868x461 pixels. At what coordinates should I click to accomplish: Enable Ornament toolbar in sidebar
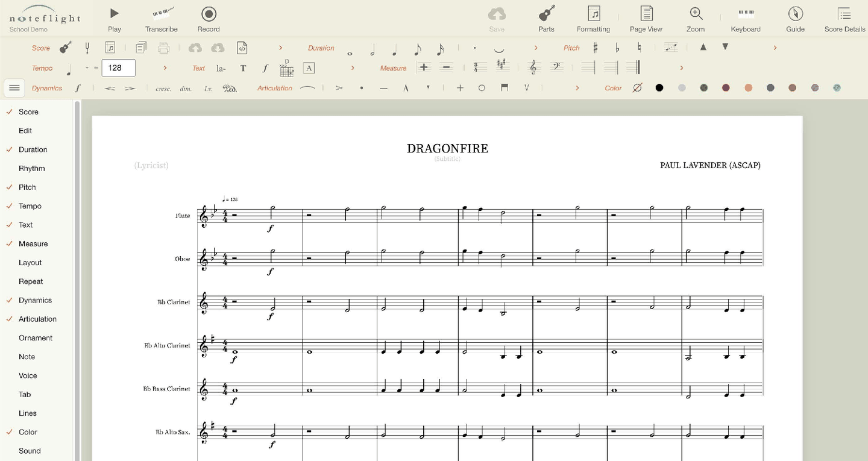coord(36,338)
